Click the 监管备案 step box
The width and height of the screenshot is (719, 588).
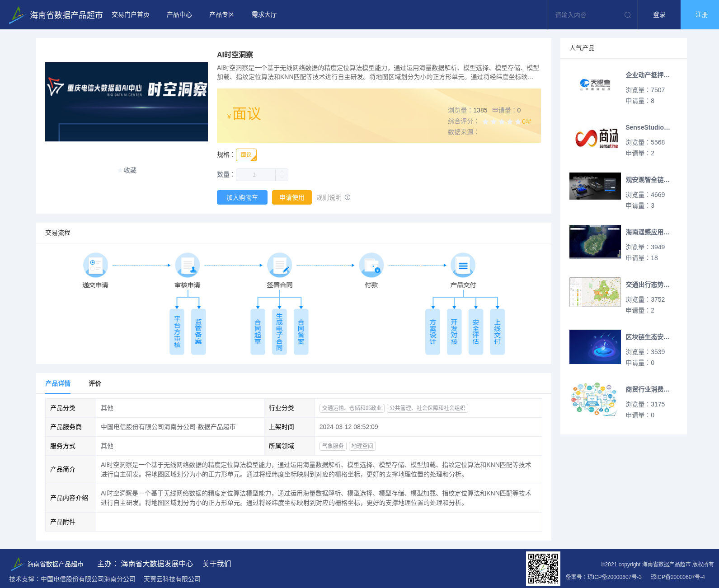(x=198, y=332)
